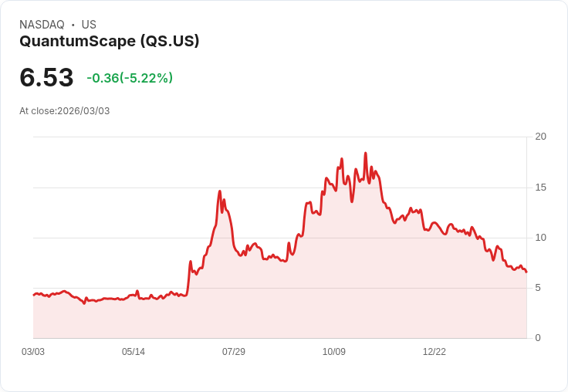Click the highest peak of the price line

click(x=366, y=154)
